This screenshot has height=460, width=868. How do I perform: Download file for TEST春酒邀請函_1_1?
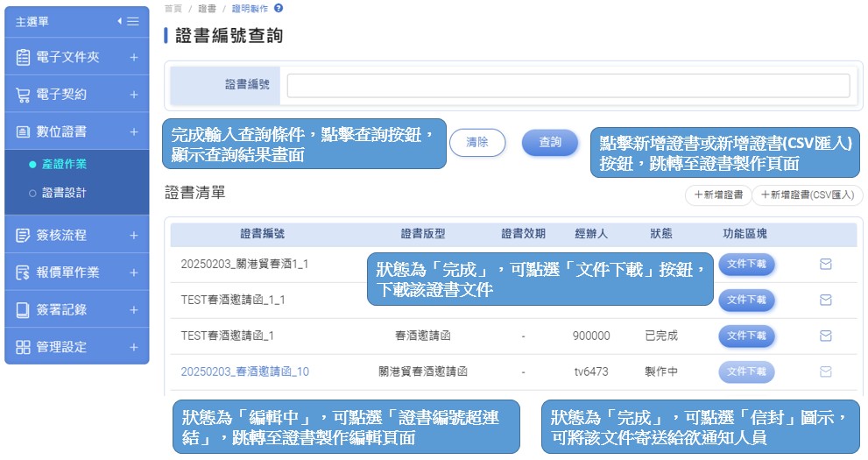tap(746, 300)
